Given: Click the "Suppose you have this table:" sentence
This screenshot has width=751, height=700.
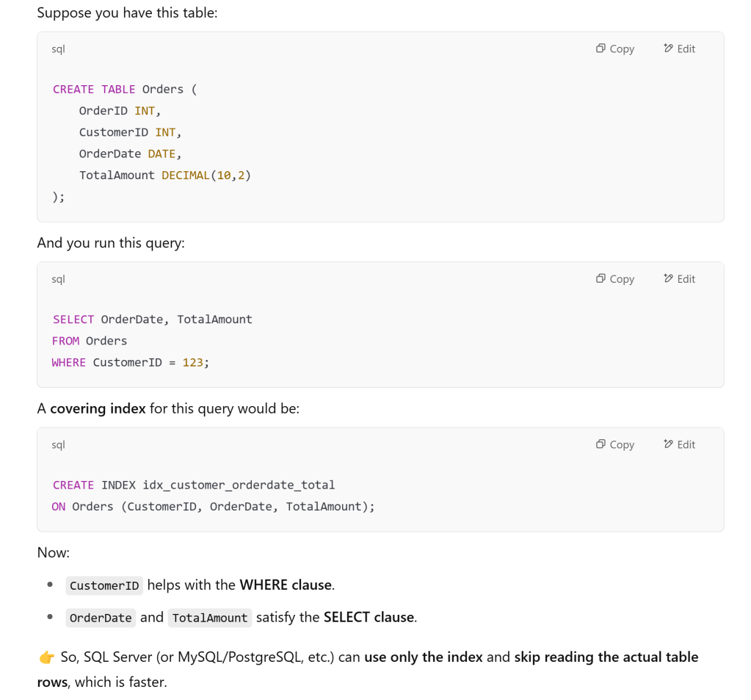Looking at the screenshot, I should (x=127, y=12).
